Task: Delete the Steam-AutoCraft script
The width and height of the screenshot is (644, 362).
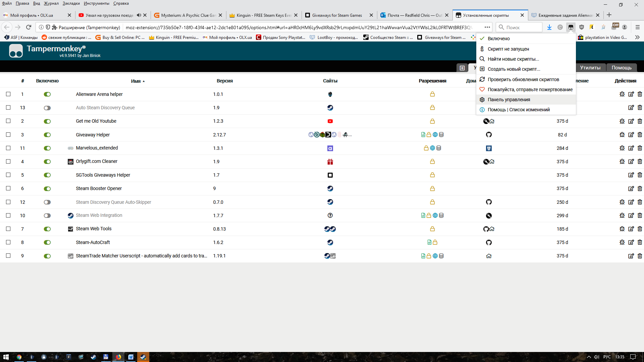Action: (x=640, y=242)
